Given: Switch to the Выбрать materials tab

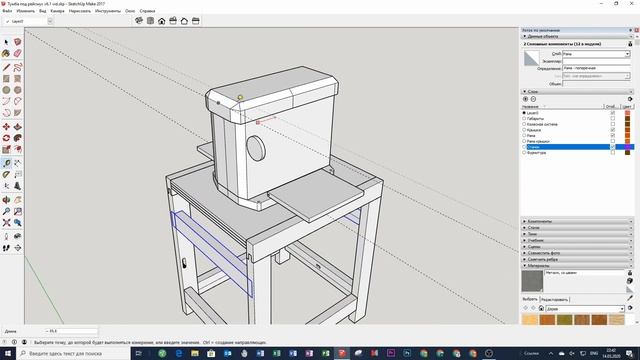Looking at the screenshot, I should click(x=530, y=299).
